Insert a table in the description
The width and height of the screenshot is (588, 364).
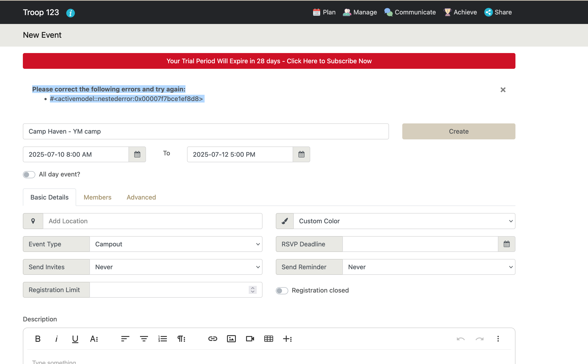(269, 338)
